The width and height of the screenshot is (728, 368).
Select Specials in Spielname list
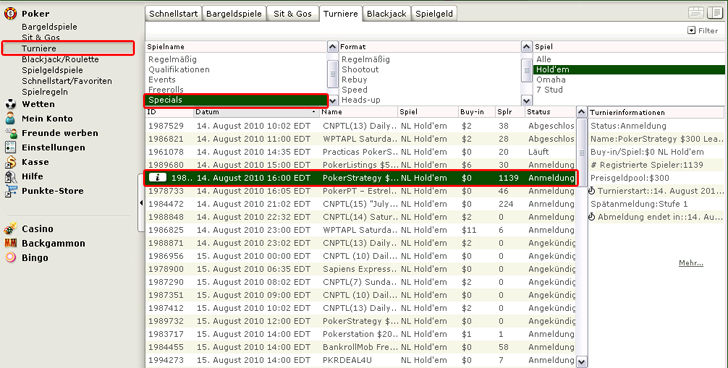(x=236, y=100)
